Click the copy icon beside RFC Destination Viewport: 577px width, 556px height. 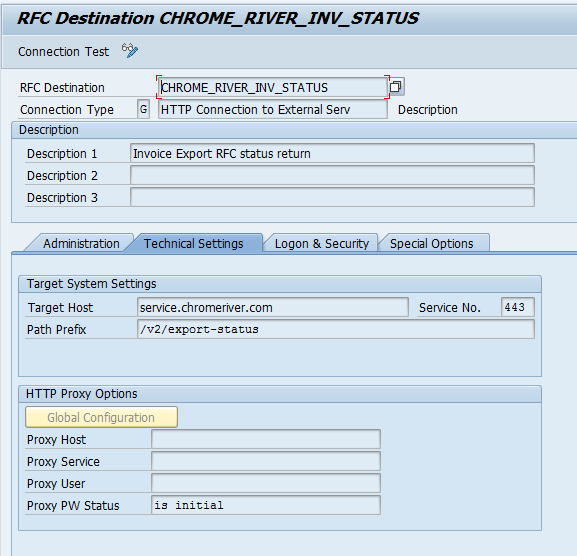396,87
